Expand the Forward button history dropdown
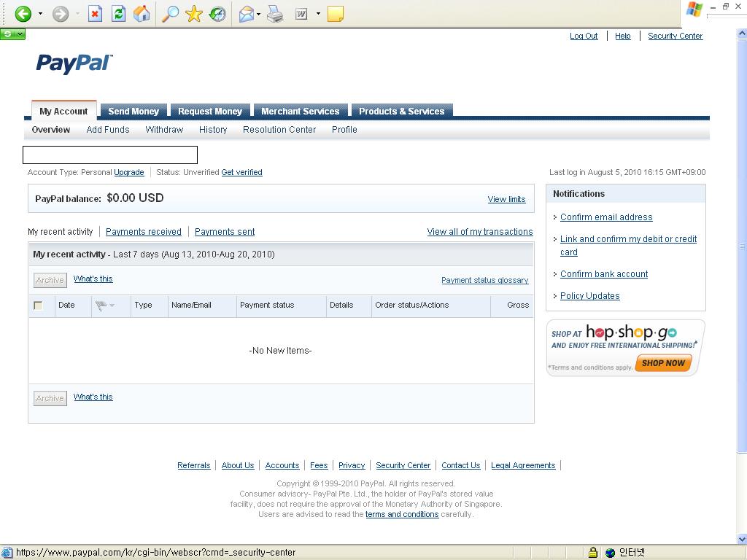 pos(77,14)
